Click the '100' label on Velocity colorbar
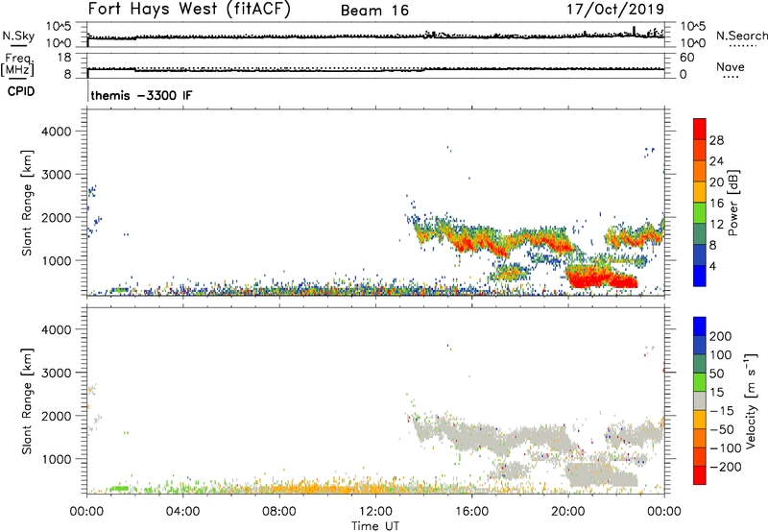Viewport: 768px width, 532px height. [x=721, y=355]
